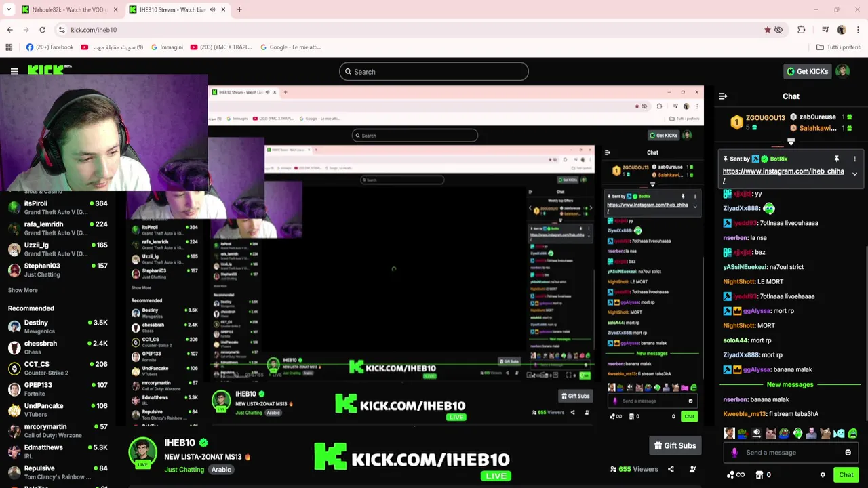
Task: Open Repulsive recommended channel
Action: pos(58,472)
